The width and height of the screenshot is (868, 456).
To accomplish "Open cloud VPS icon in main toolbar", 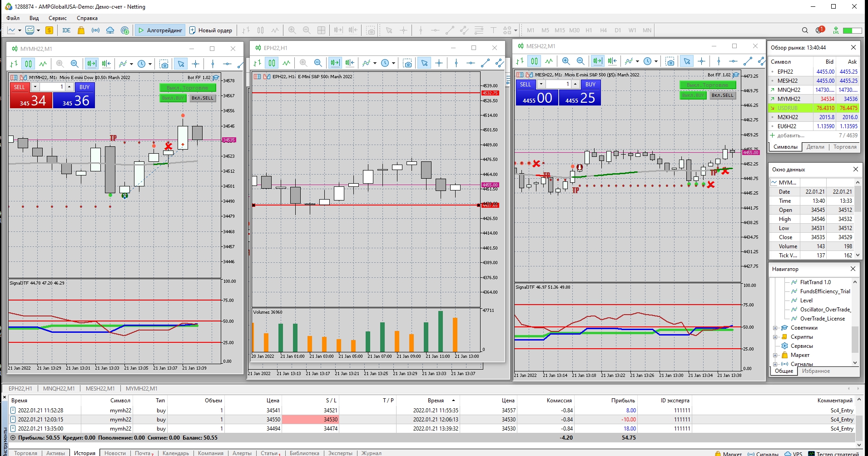I will [110, 30].
